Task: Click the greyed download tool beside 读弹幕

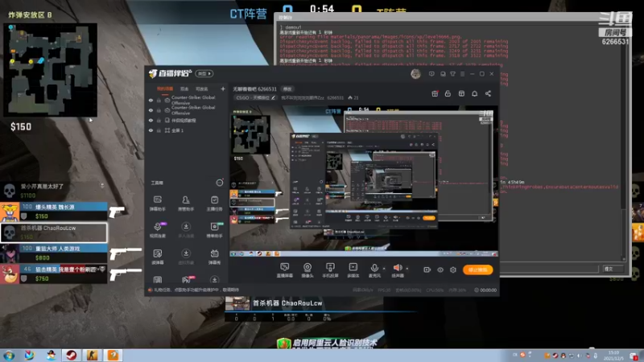Action: [186, 257]
